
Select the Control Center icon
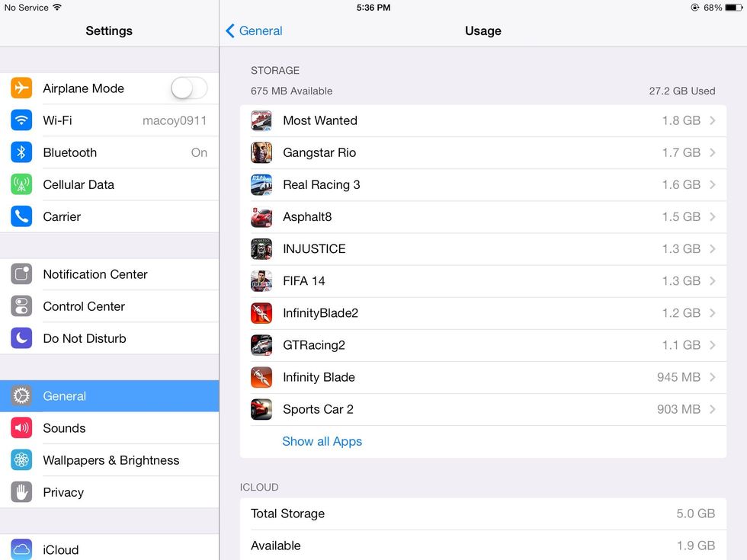(21, 306)
